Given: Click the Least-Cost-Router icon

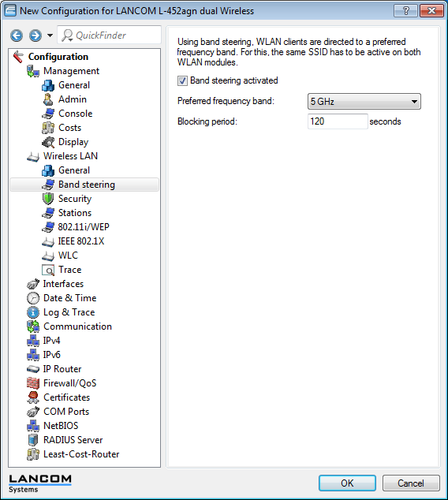Looking at the screenshot, I should point(33,454).
